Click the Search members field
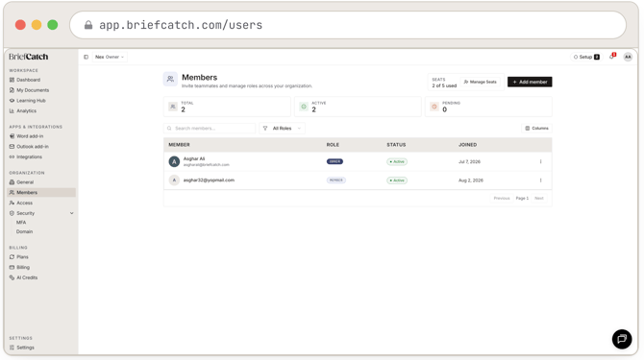Viewport: 644px width, 360px height. pyautogui.click(x=210, y=129)
